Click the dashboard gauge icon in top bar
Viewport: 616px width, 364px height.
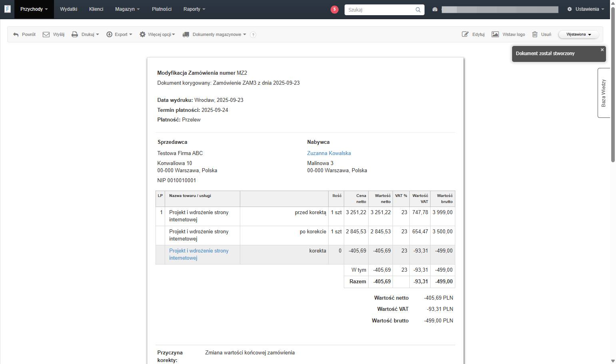pyautogui.click(x=435, y=9)
